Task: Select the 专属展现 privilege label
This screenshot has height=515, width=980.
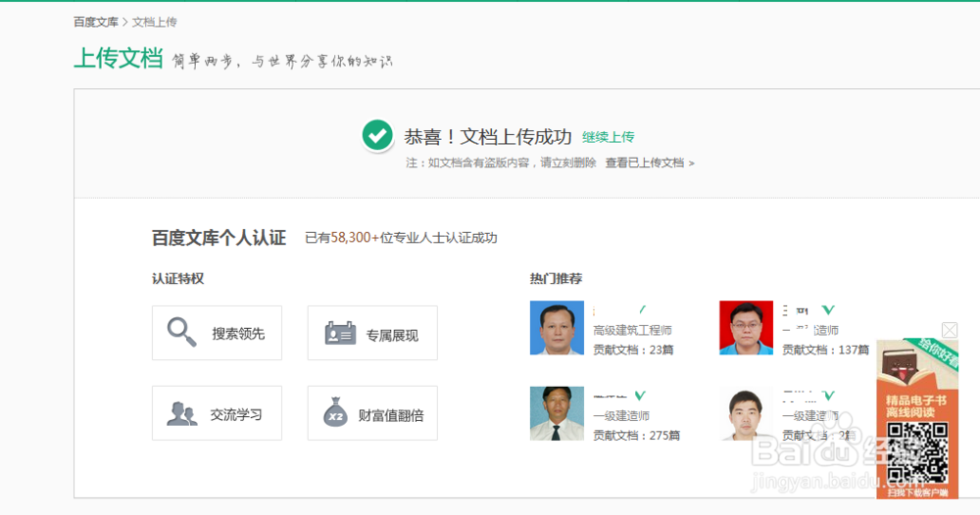Action: (392, 336)
